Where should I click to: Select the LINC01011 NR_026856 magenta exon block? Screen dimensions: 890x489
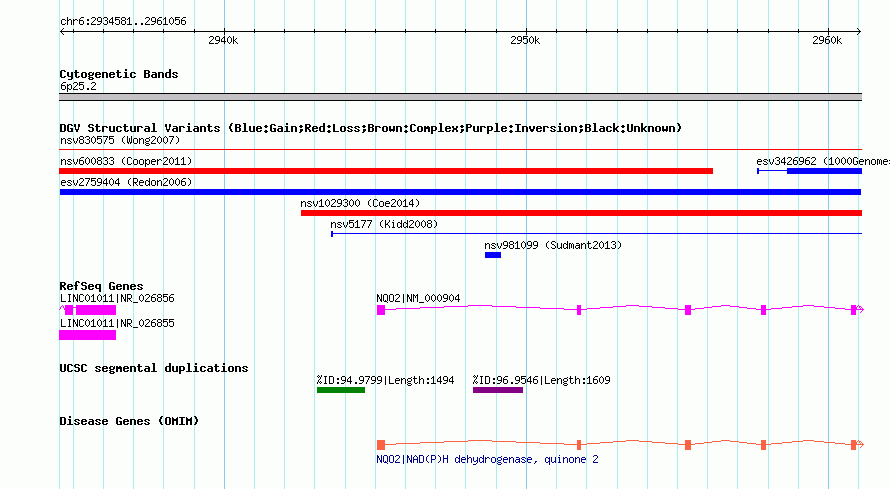pos(96,310)
